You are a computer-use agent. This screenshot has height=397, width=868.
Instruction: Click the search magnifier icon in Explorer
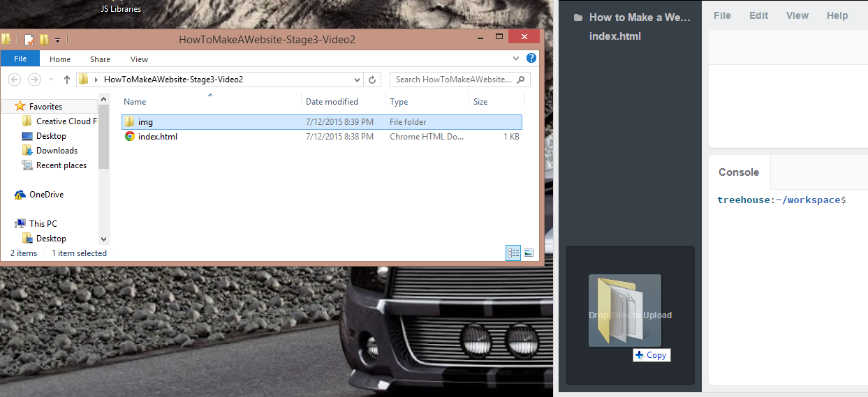point(522,80)
